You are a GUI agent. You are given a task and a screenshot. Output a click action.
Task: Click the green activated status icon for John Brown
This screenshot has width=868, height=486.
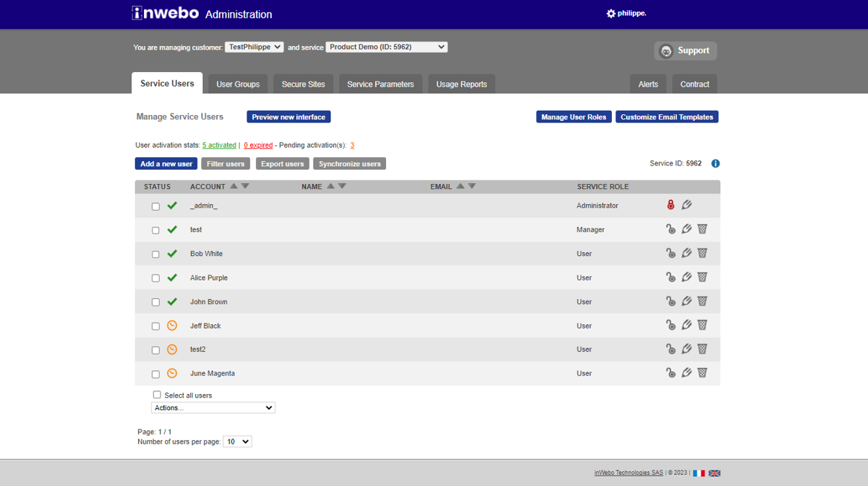pos(172,301)
